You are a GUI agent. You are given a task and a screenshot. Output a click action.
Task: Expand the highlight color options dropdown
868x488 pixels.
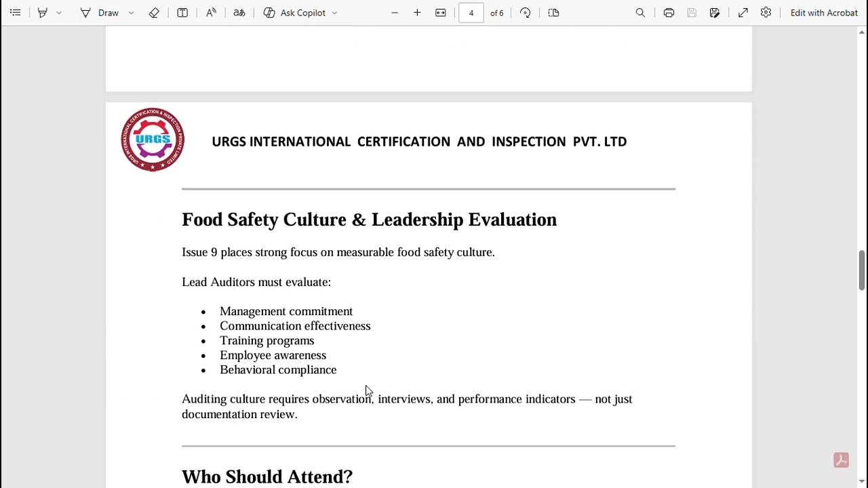click(59, 13)
